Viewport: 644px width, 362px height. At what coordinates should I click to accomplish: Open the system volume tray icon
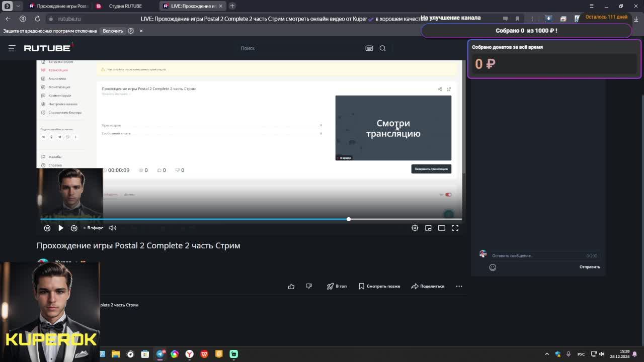tap(601, 354)
